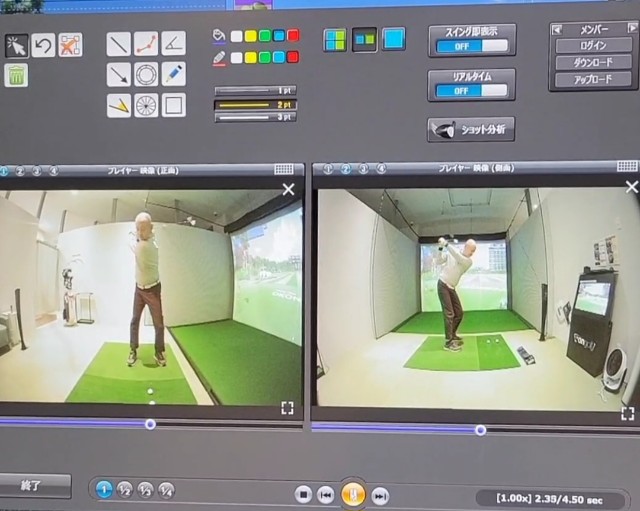This screenshot has width=640, height=511.
Task: Click side view timeline scrubber handle
Action: coord(480,430)
